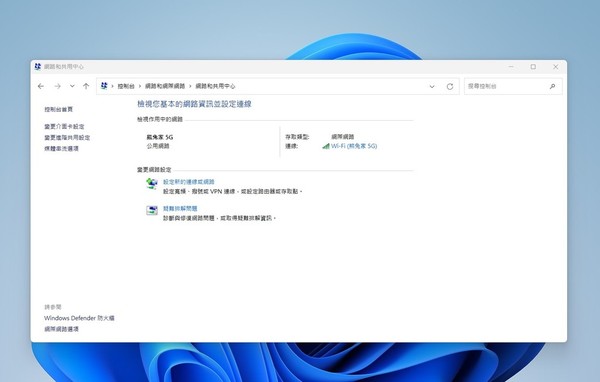
Task: Expand chevron after 控制台 breadcrumb
Action: coord(140,87)
